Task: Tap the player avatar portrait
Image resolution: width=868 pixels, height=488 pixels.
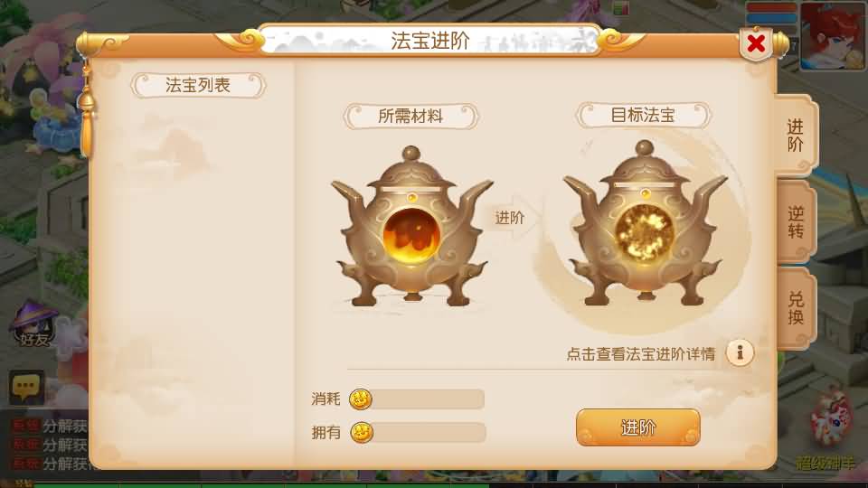Action: point(832,36)
